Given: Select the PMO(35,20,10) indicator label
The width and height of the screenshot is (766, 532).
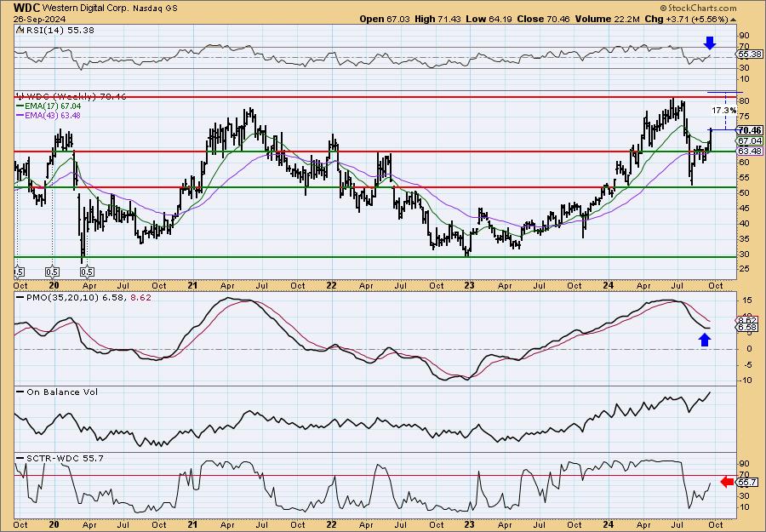Looking at the screenshot, I should [83, 297].
